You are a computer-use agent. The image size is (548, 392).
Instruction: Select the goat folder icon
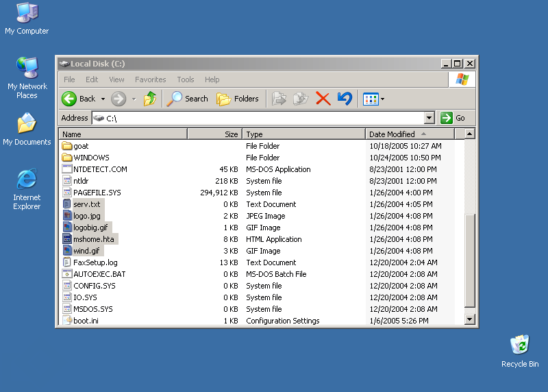[x=66, y=146]
